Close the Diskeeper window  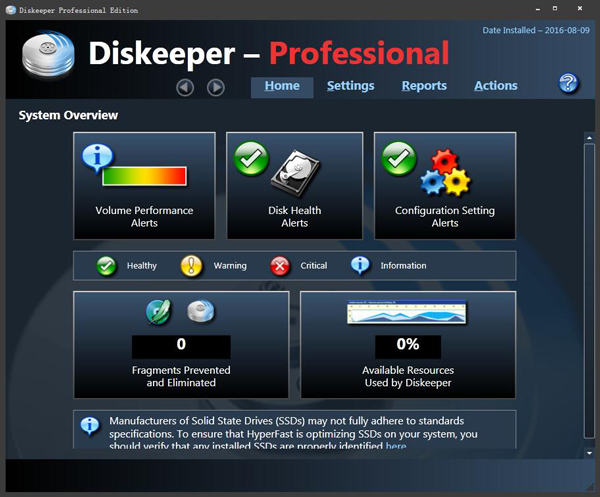[x=580, y=8]
